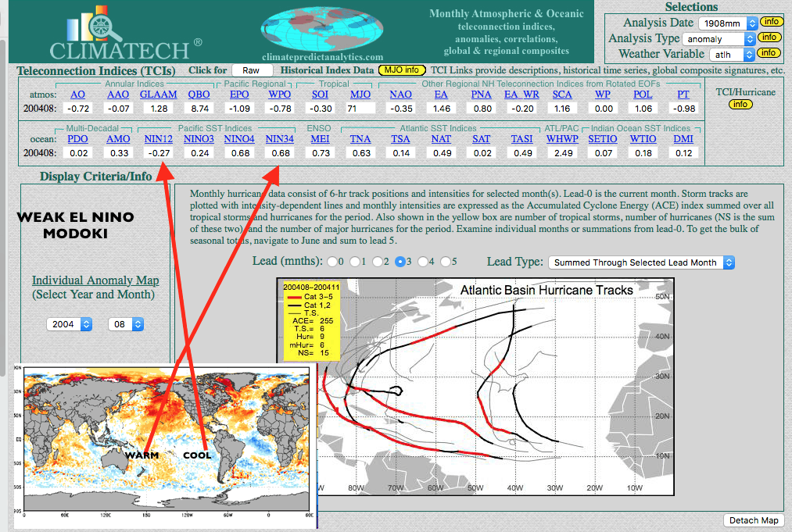792x532 pixels.
Task: Select Lead month 5 radio button
Action: 445,262
